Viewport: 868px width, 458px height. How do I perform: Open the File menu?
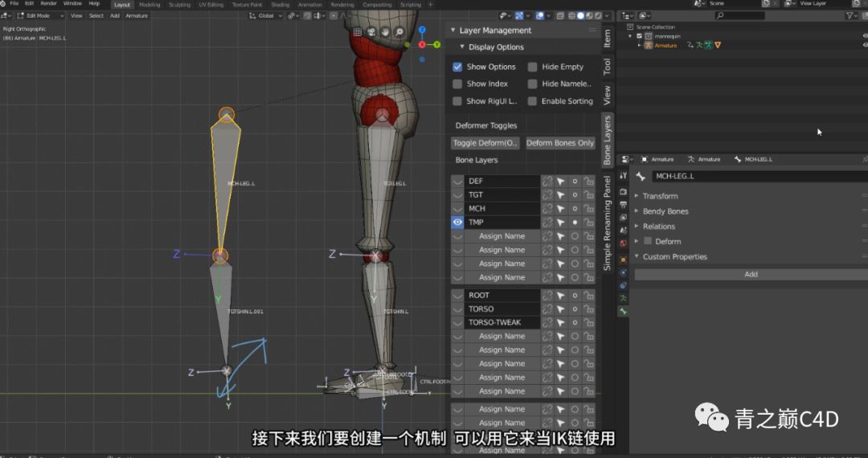pos(14,4)
